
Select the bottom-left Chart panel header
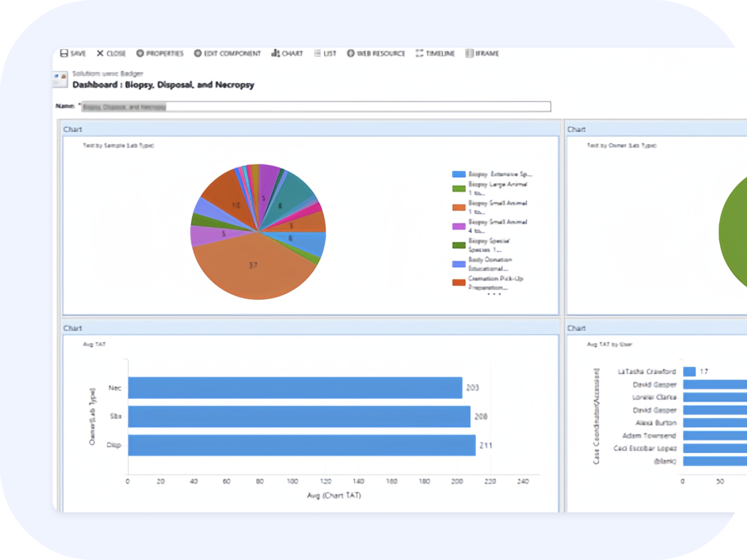point(310,328)
